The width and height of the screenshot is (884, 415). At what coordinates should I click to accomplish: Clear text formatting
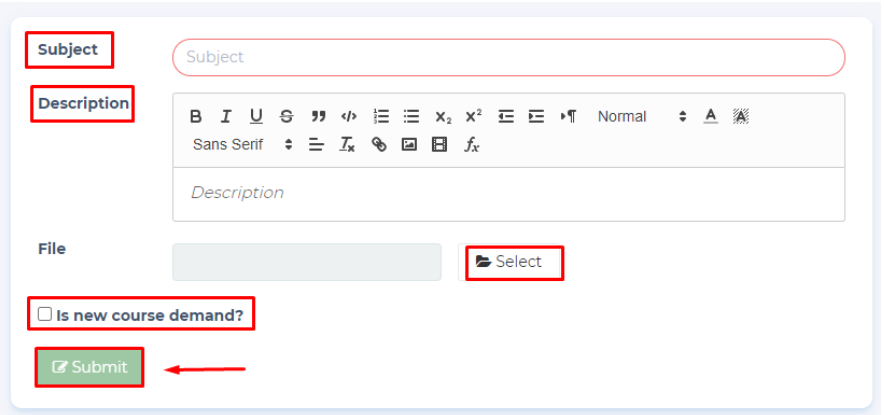coord(347,144)
